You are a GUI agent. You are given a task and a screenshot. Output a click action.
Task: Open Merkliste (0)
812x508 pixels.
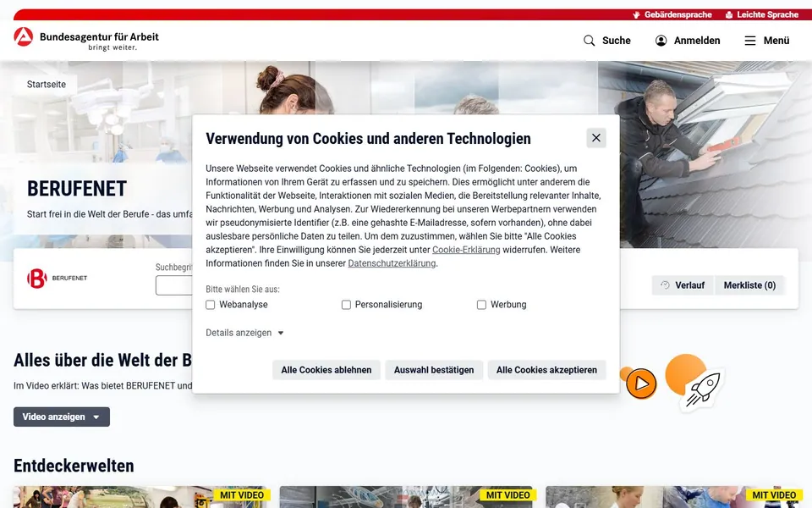point(749,285)
